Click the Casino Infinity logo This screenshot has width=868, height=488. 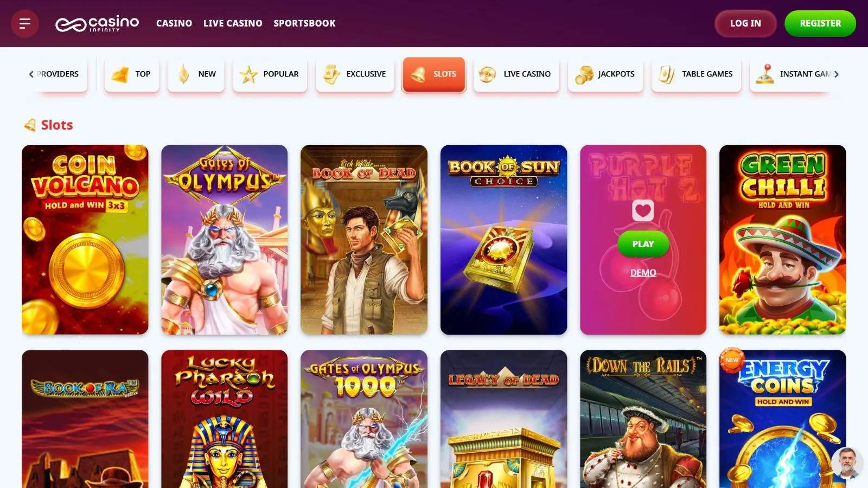click(x=97, y=23)
